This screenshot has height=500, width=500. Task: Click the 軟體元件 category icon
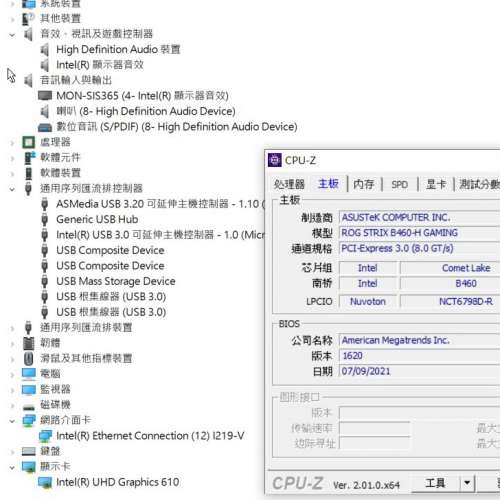point(29,158)
